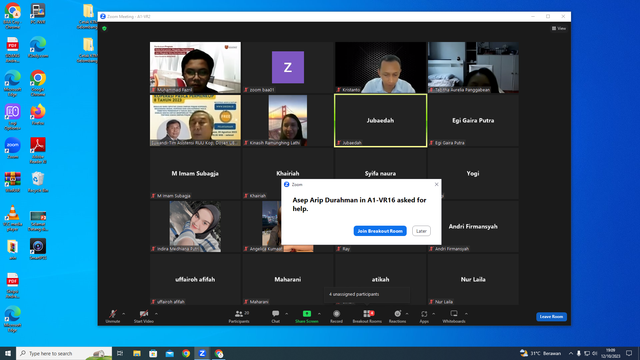Image resolution: width=640 pixels, height=360 pixels.
Task: Open Google Chrome desktop shortcut
Action: pyautogui.click(x=38, y=83)
